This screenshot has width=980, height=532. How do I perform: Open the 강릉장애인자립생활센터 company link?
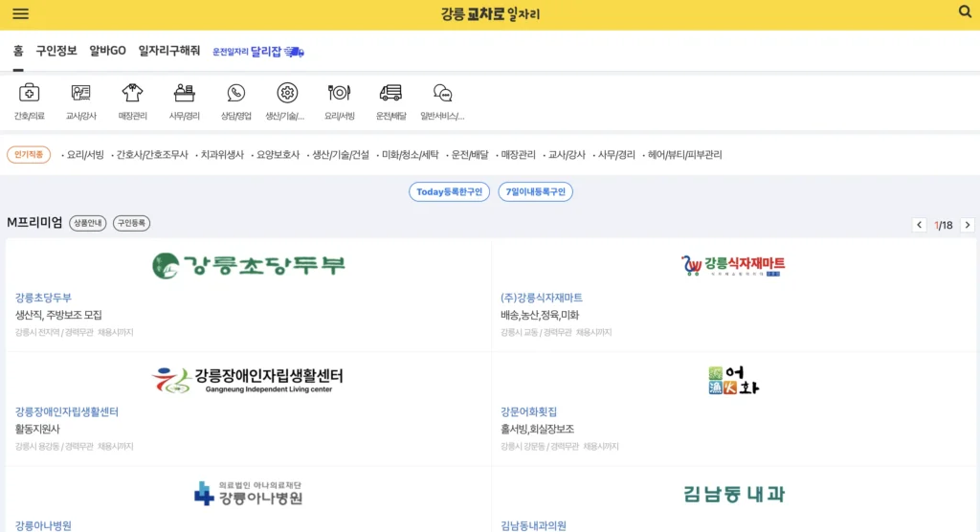[67, 411]
